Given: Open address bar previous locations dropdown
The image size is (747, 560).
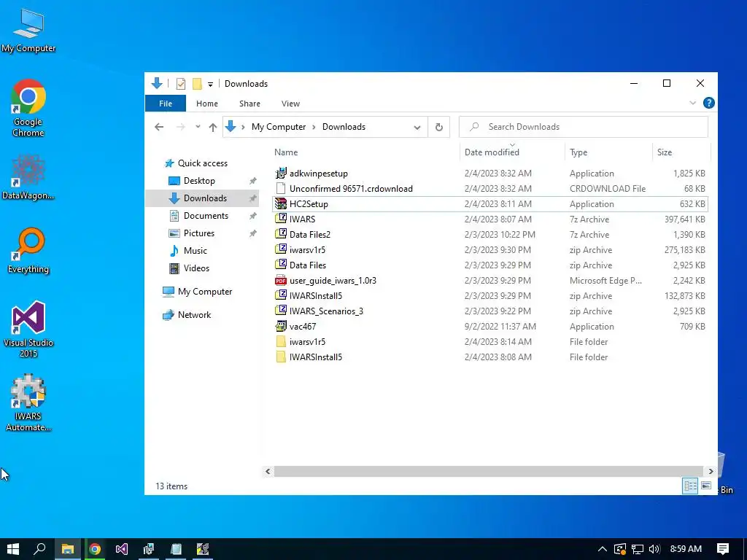Looking at the screenshot, I should click(417, 127).
